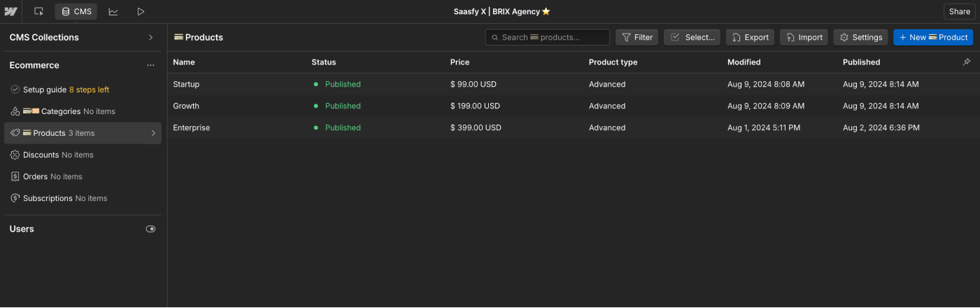Click the pin column icon
Image resolution: width=980 pixels, height=308 pixels.
[x=967, y=62]
